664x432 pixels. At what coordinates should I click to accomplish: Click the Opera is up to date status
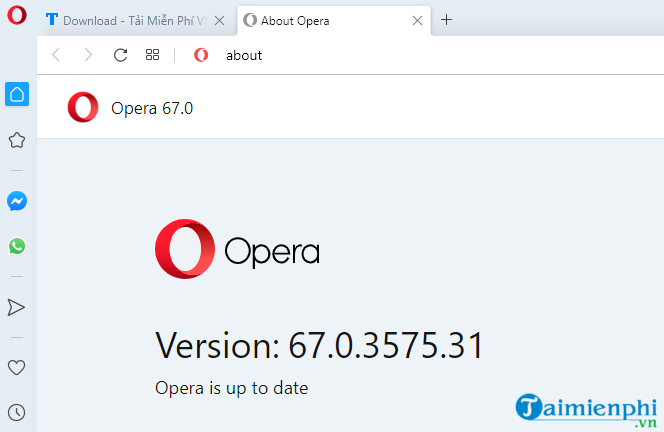click(x=232, y=388)
